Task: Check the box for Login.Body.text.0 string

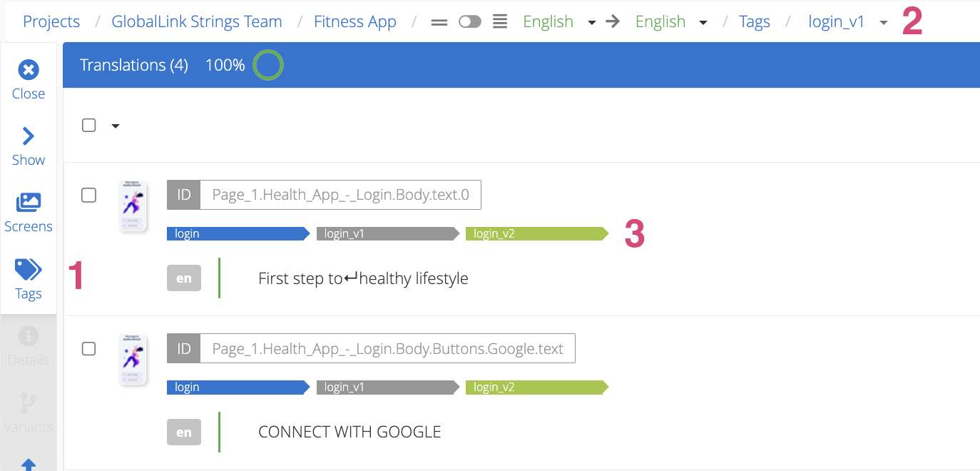Action: click(x=89, y=195)
